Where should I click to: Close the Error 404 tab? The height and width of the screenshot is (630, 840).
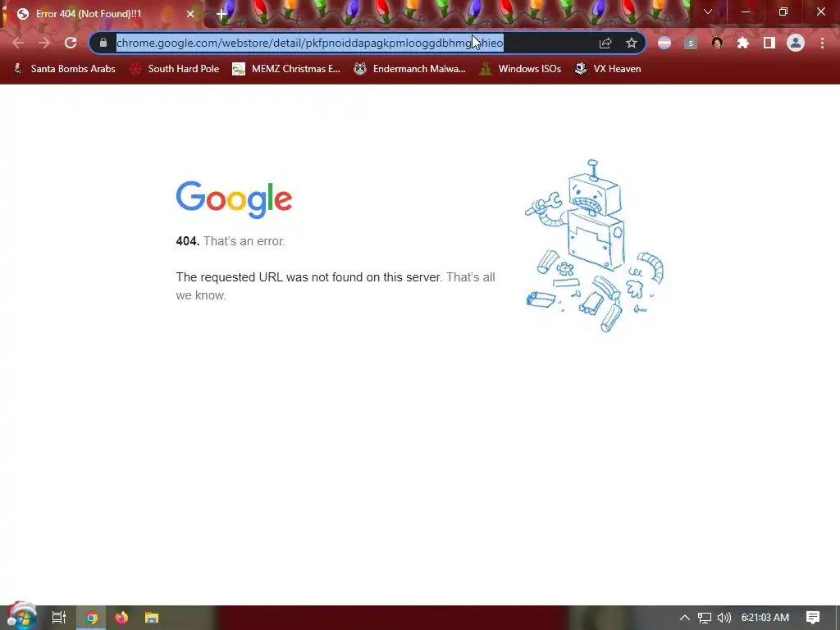(190, 14)
